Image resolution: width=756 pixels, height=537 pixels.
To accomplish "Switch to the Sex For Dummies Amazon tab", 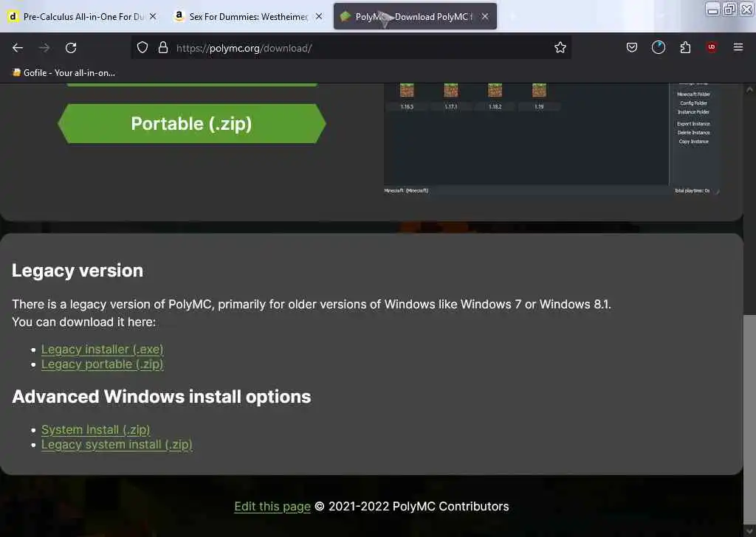I will [248, 16].
